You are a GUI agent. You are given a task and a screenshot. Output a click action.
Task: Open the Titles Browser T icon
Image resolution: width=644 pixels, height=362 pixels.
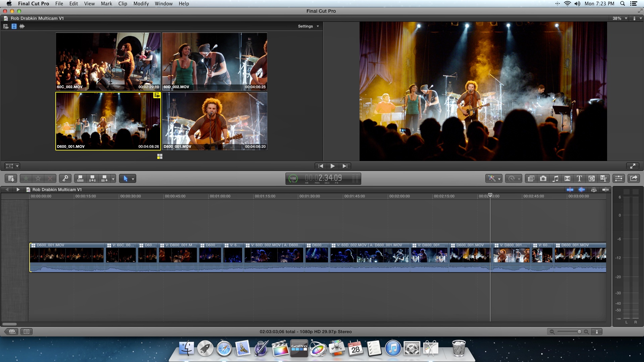[x=579, y=179]
